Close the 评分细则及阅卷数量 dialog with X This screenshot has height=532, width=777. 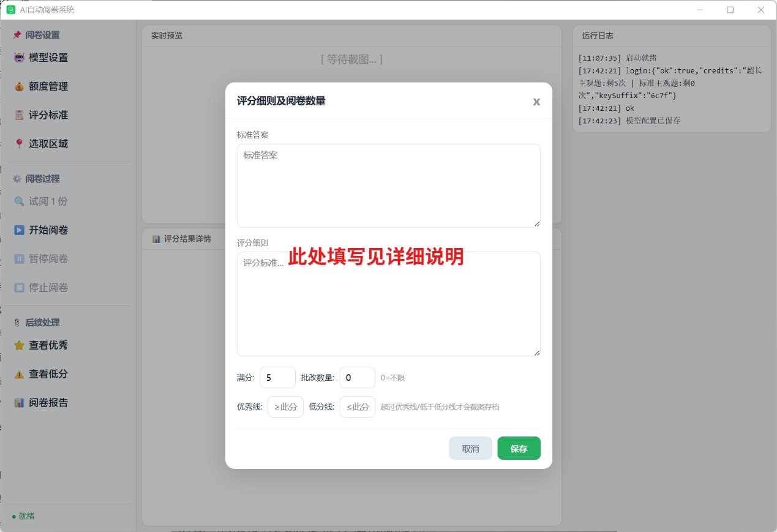pos(536,102)
